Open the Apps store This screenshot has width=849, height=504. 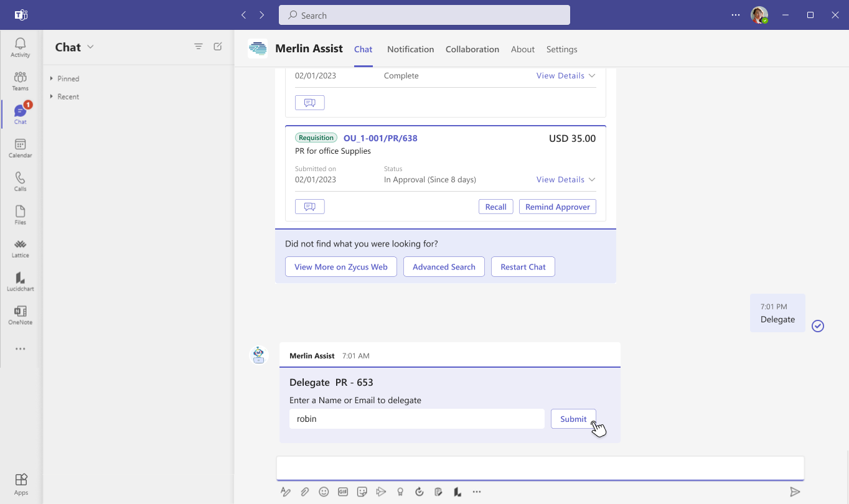click(21, 484)
